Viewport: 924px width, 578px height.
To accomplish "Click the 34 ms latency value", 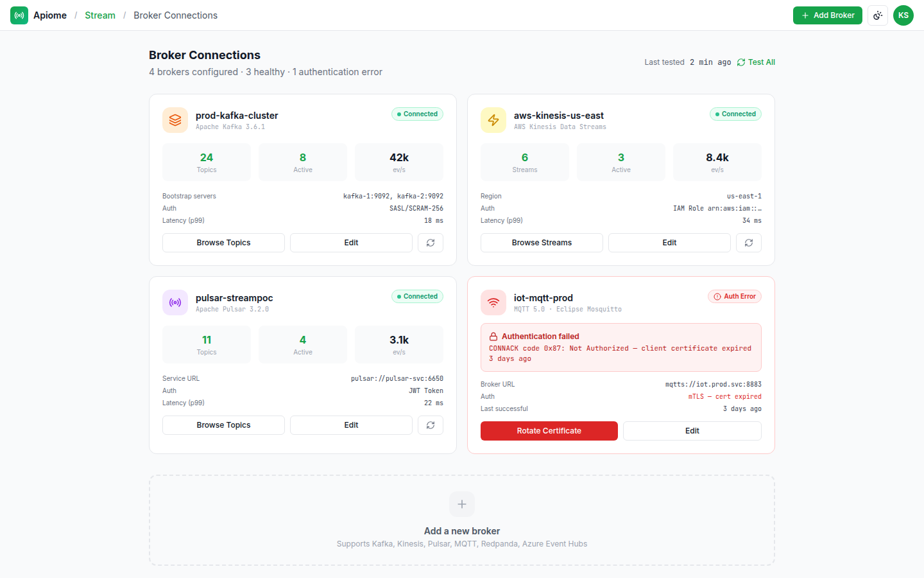I will pyautogui.click(x=752, y=221).
